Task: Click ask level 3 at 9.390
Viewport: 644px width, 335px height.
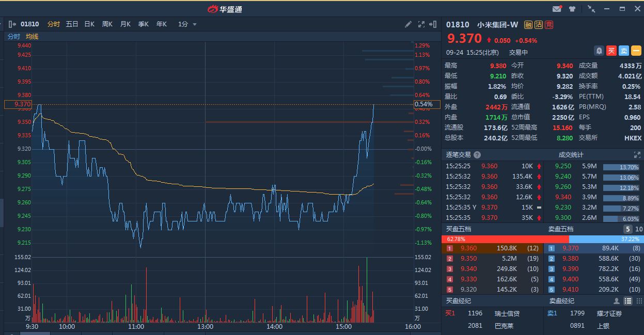Action: coord(594,269)
